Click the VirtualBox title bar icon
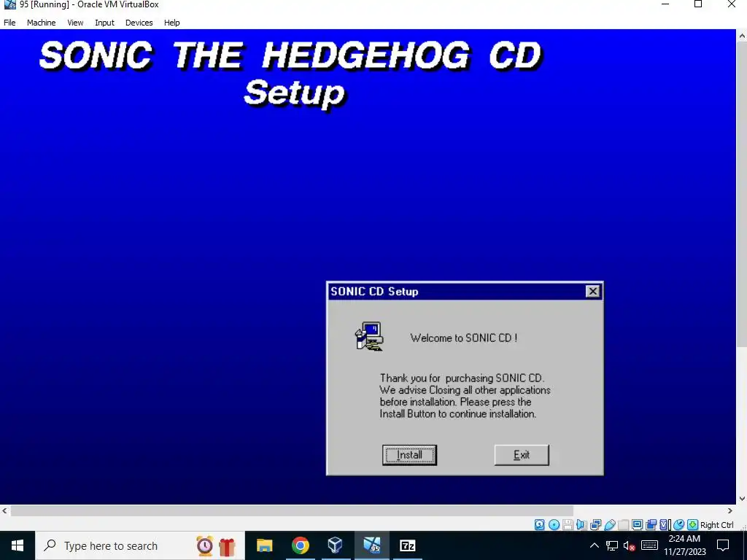Image resolution: width=747 pixels, height=560 pixels. 9,5
